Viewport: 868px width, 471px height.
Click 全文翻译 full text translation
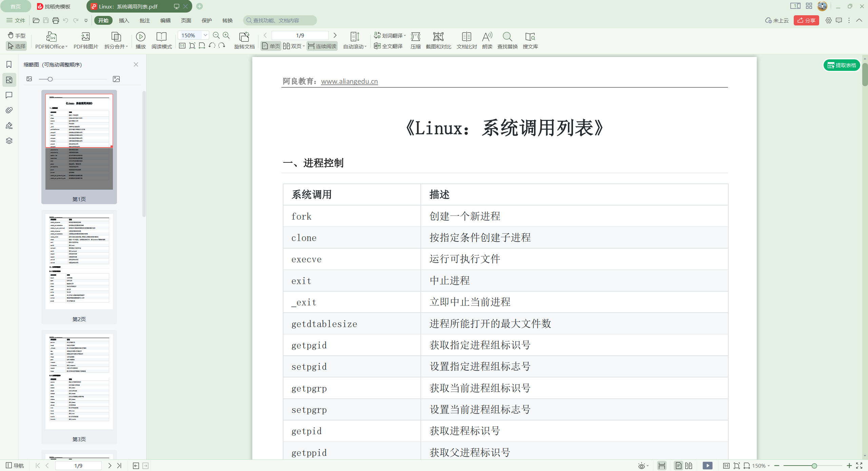(x=388, y=46)
